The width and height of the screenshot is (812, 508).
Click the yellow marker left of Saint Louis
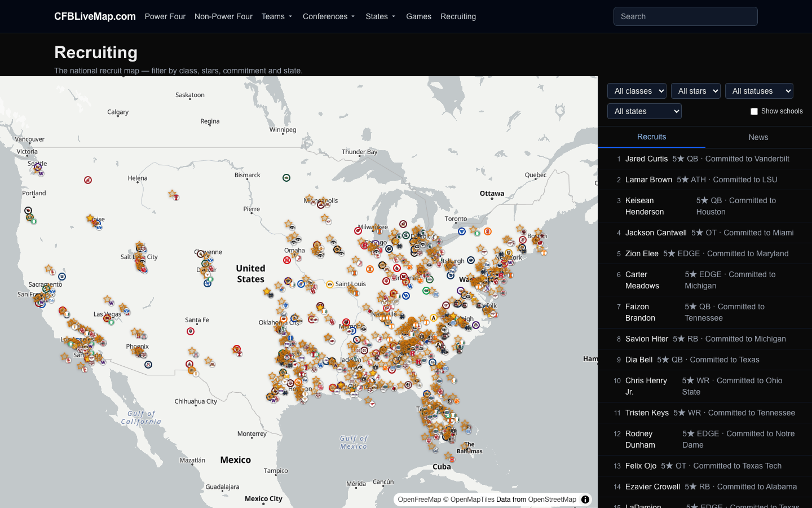(x=330, y=284)
